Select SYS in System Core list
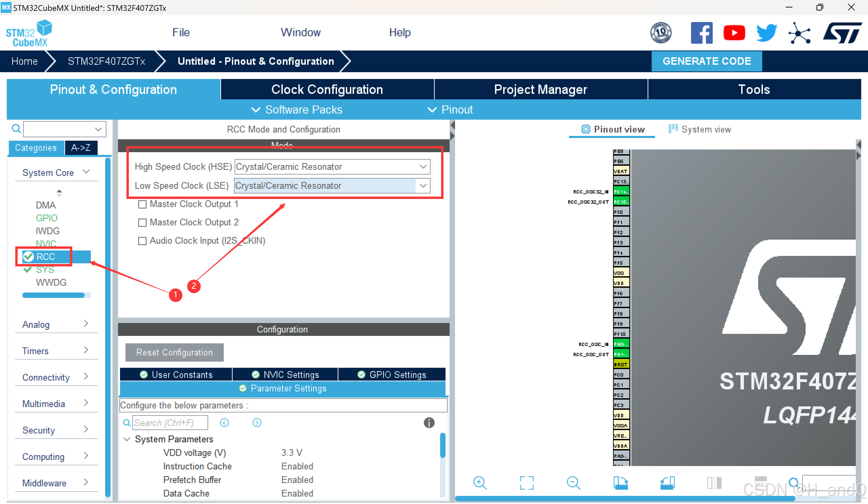 click(x=45, y=270)
